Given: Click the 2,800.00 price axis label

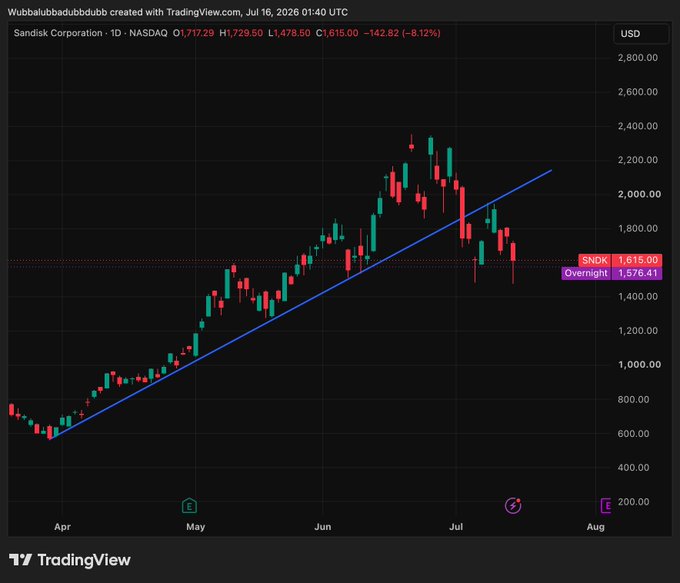Looking at the screenshot, I should click(638, 58).
